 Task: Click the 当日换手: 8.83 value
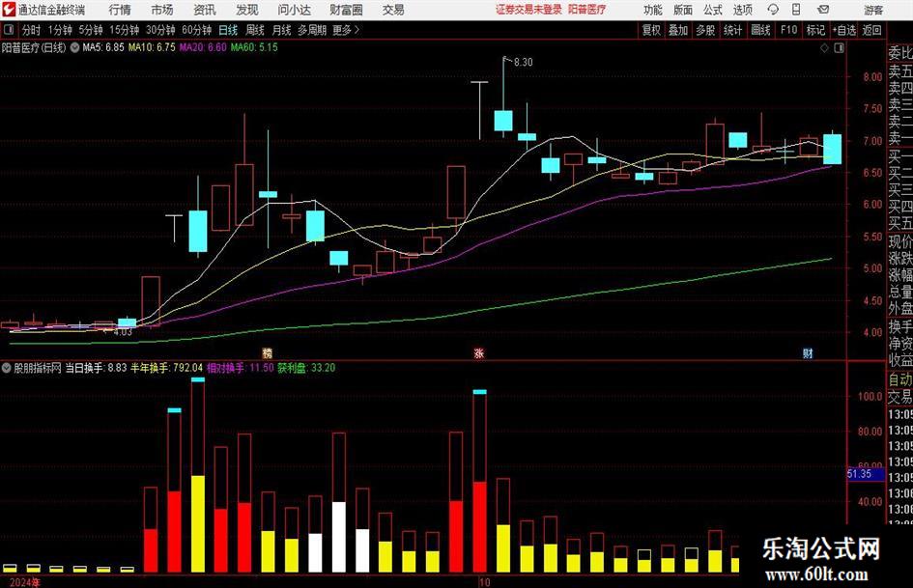click(96, 368)
